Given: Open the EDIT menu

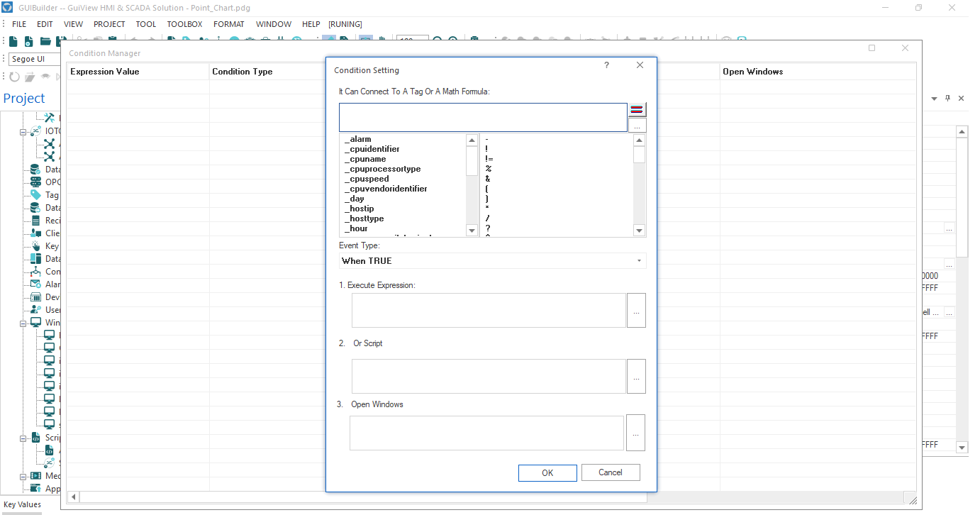Looking at the screenshot, I should click(x=45, y=24).
